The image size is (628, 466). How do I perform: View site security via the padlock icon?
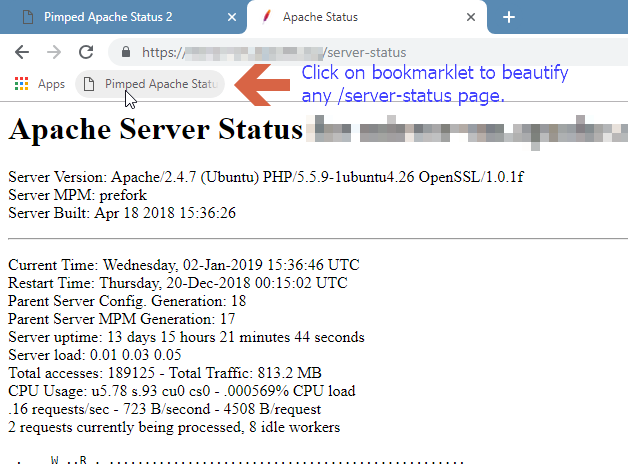click(126, 52)
